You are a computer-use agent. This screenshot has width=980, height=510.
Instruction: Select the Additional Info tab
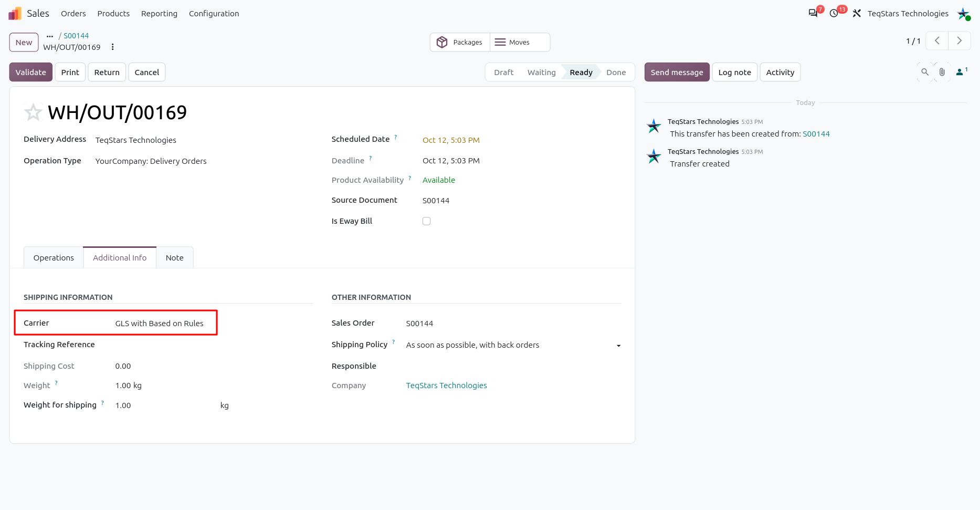coord(120,258)
